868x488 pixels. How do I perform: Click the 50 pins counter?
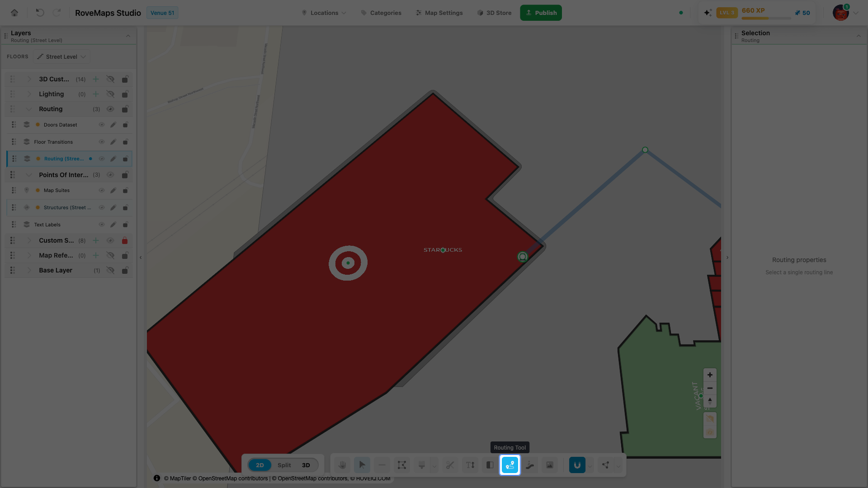pos(802,13)
